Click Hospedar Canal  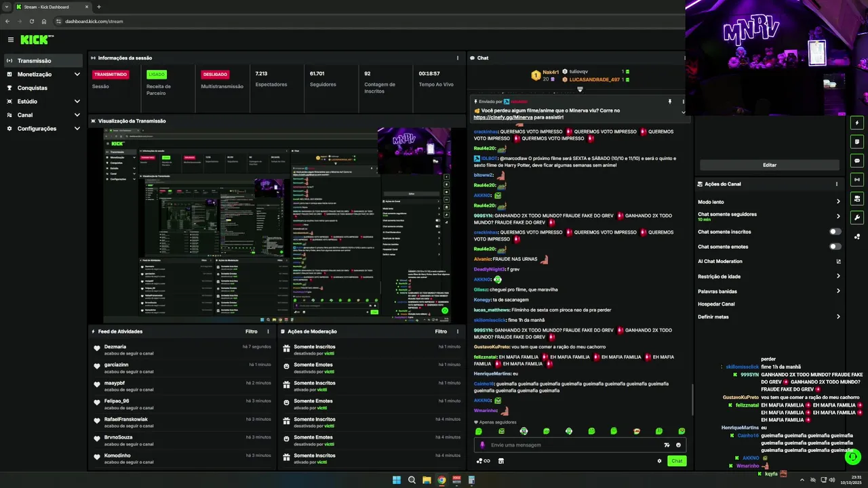pos(716,304)
